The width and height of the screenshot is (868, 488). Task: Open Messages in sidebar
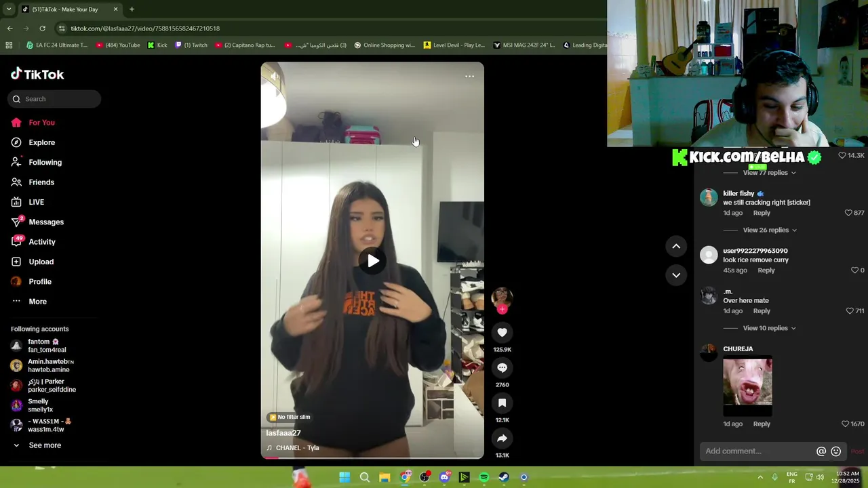click(45, 222)
